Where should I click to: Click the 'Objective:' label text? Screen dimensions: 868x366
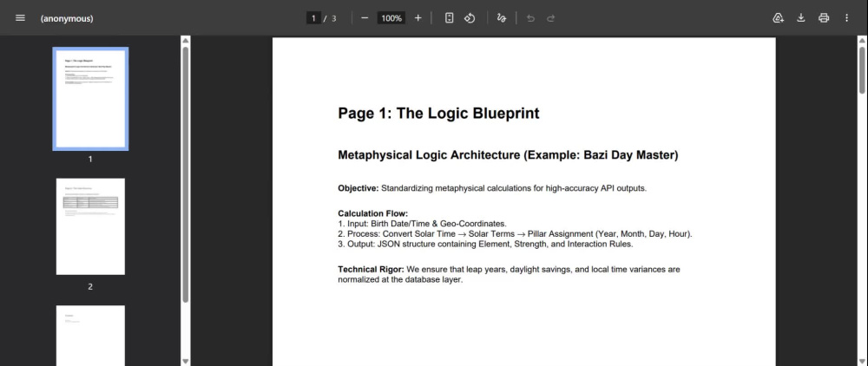click(358, 188)
